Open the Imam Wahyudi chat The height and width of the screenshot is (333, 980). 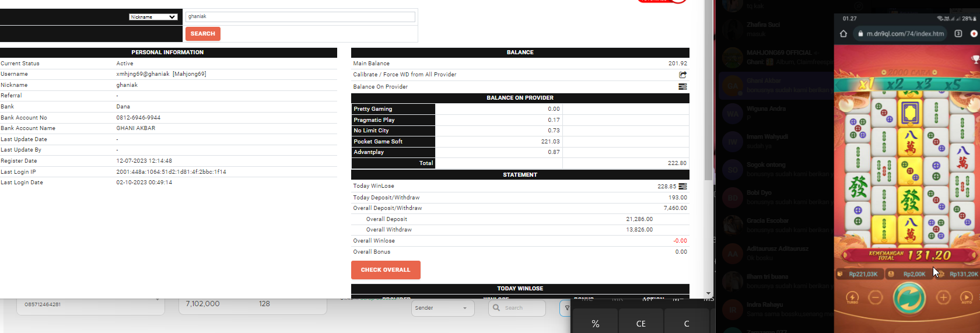tap(776, 141)
